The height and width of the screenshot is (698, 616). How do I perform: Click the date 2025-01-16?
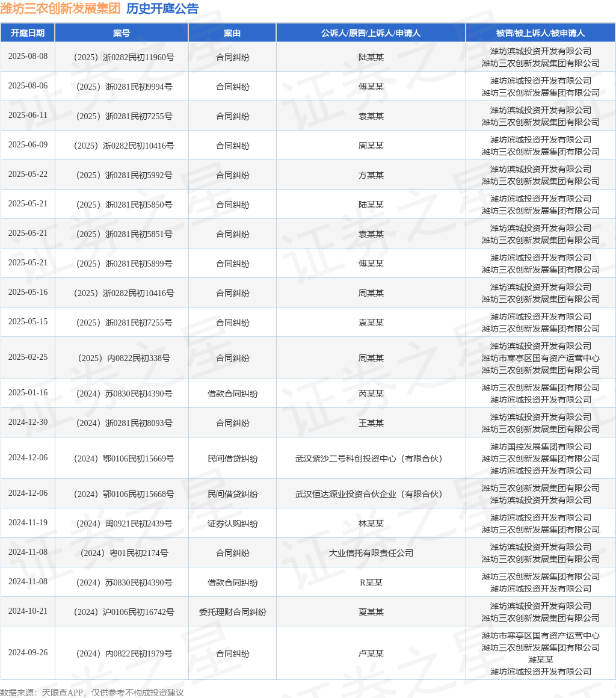(28, 393)
